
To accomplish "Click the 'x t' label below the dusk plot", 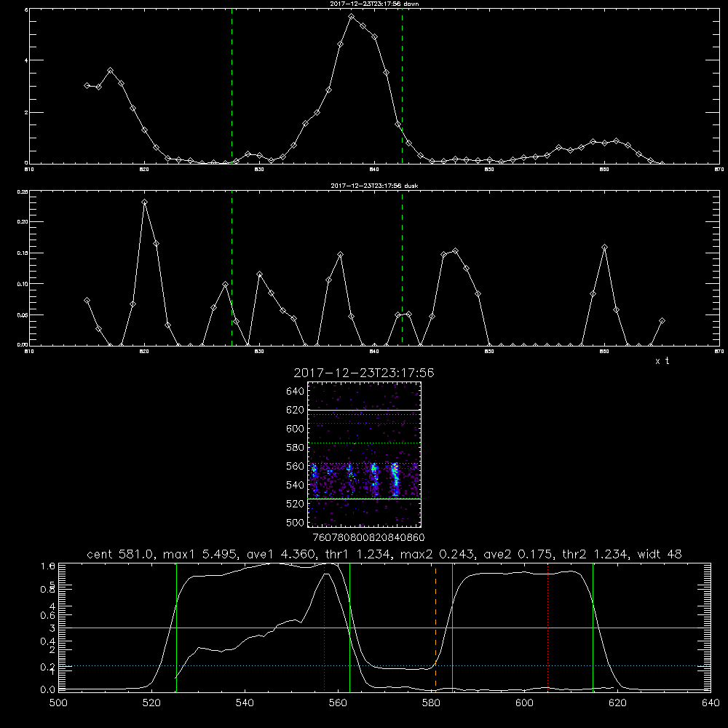I will [x=662, y=361].
